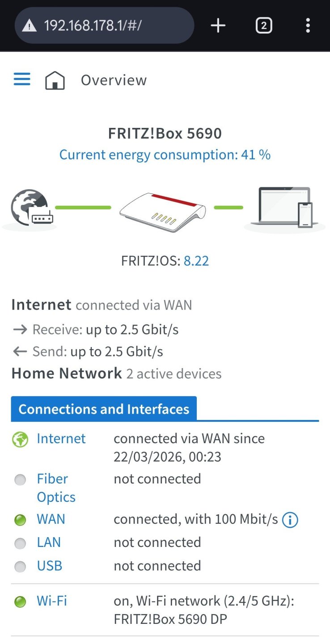The width and height of the screenshot is (330, 644).
Task: Open the USB settings link
Action: tap(50, 566)
